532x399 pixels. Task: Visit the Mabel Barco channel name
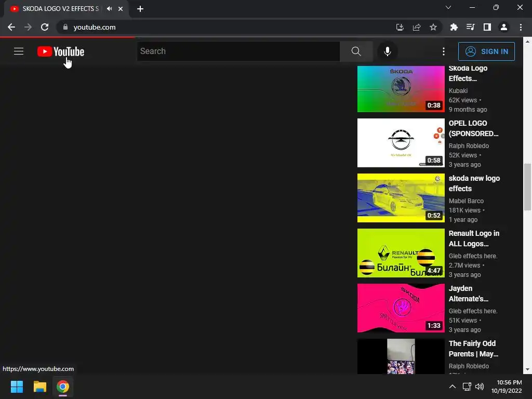click(466, 201)
